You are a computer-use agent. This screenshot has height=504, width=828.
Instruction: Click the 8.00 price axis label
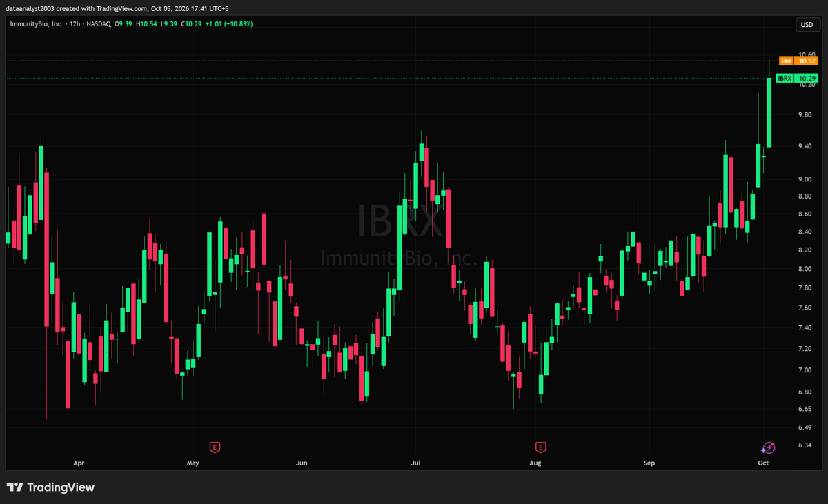click(805, 269)
